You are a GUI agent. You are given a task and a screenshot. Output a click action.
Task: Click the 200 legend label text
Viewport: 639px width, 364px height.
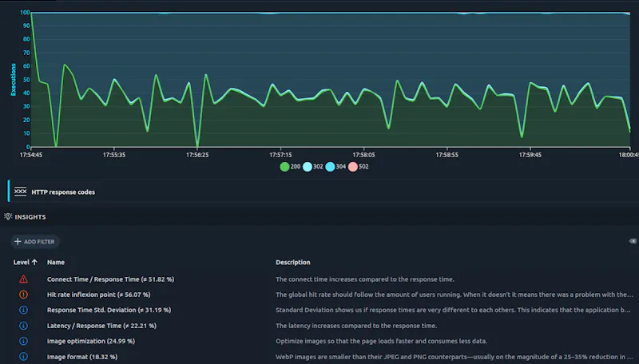click(296, 167)
